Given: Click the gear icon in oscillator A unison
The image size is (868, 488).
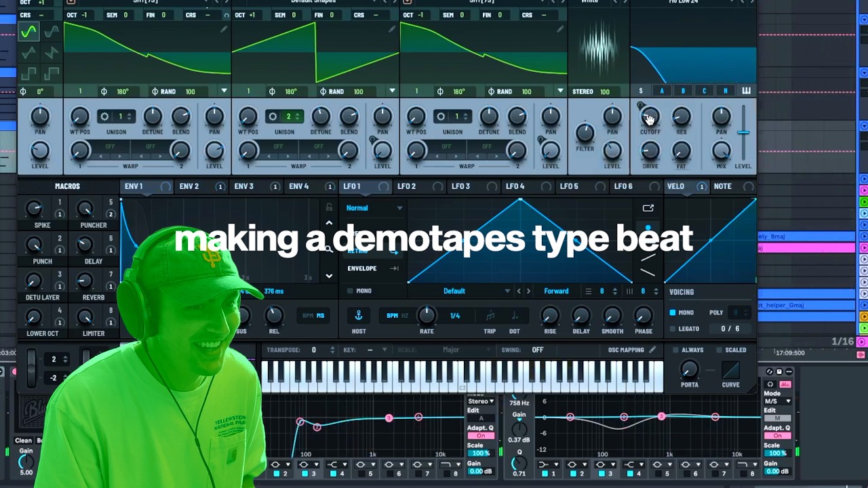Looking at the screenshot, I should (x=105, y=117).
